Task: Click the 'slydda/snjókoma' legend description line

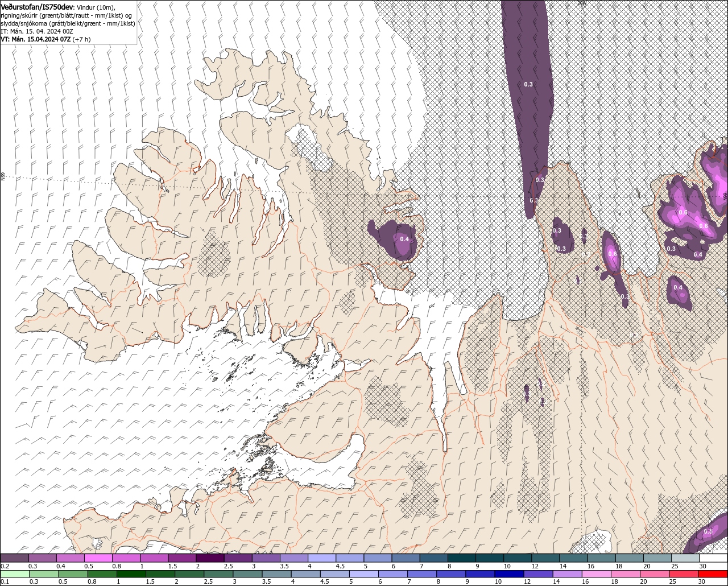Action: tap(68, 23)
